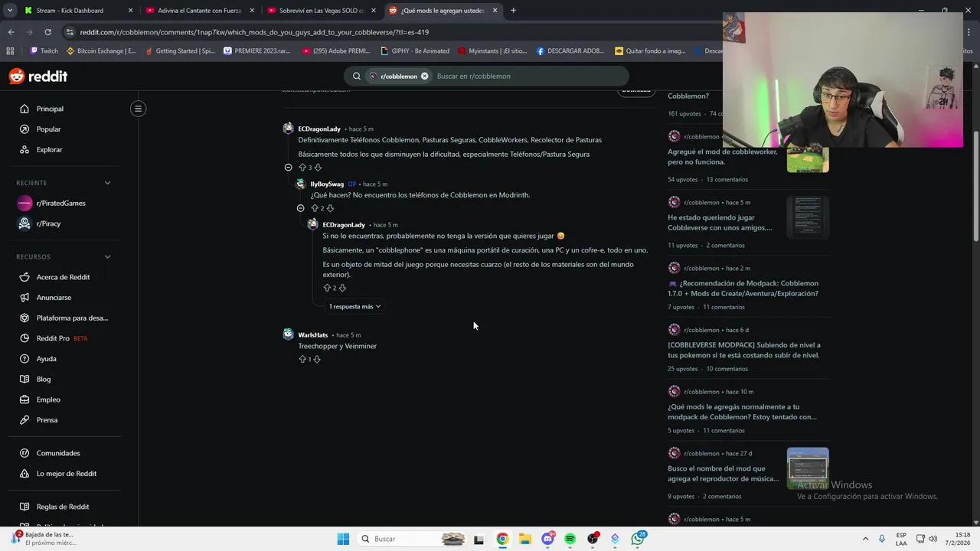Open the Windows Start menu
This screenshot has width=980, height=551.
(343, 539)
